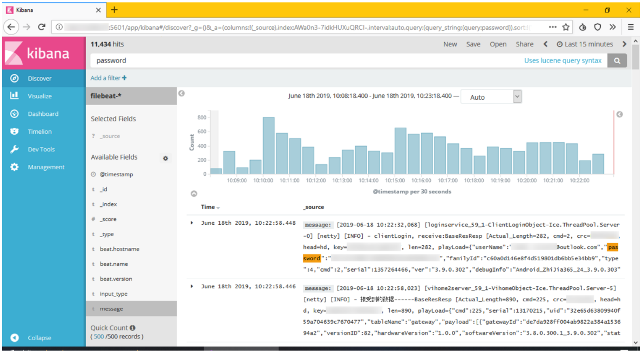Open Dev Tools
This screenshot has height=353, width=644.
[x=44, y=149]
